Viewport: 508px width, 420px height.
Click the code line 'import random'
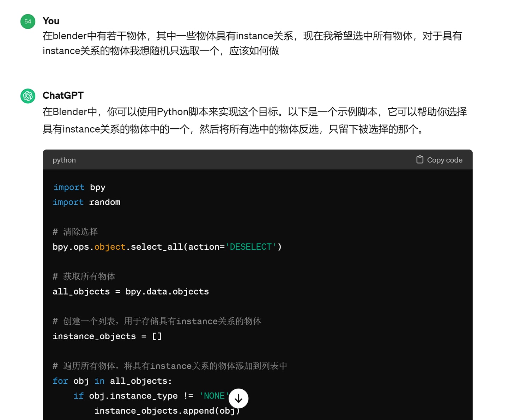coord(87,202)
